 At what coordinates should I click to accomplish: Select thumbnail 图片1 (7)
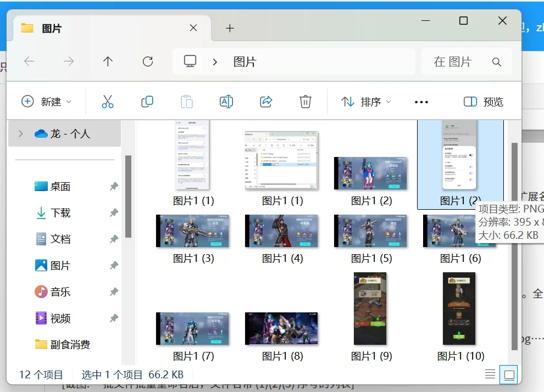[x=192, y=328]
